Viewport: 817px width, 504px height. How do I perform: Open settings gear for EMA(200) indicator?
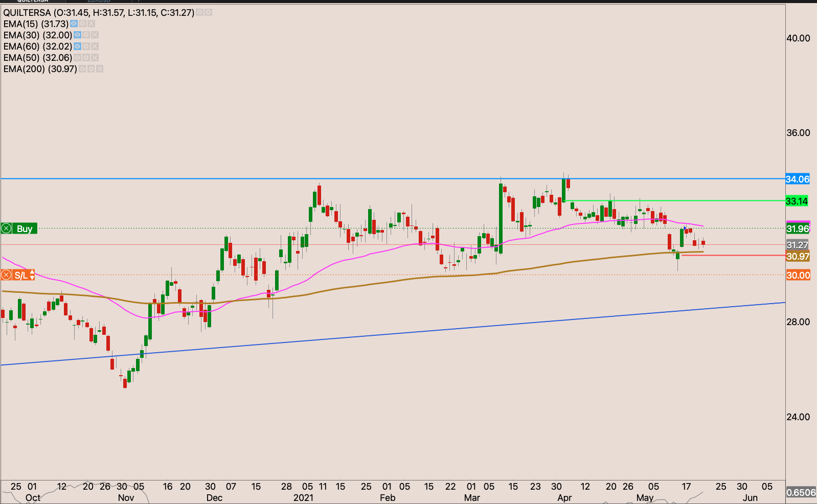click(x=91, y=69)
